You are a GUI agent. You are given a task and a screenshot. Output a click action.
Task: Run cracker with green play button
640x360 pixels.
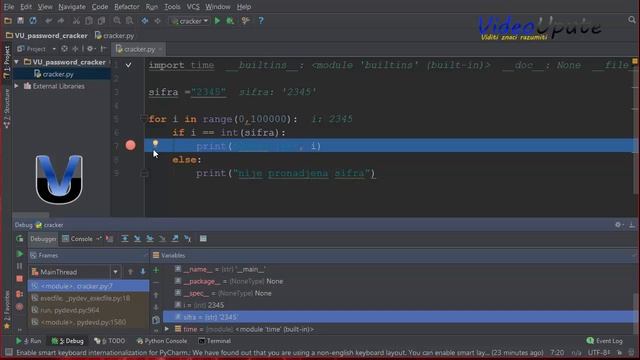click(x=218, y=21)
